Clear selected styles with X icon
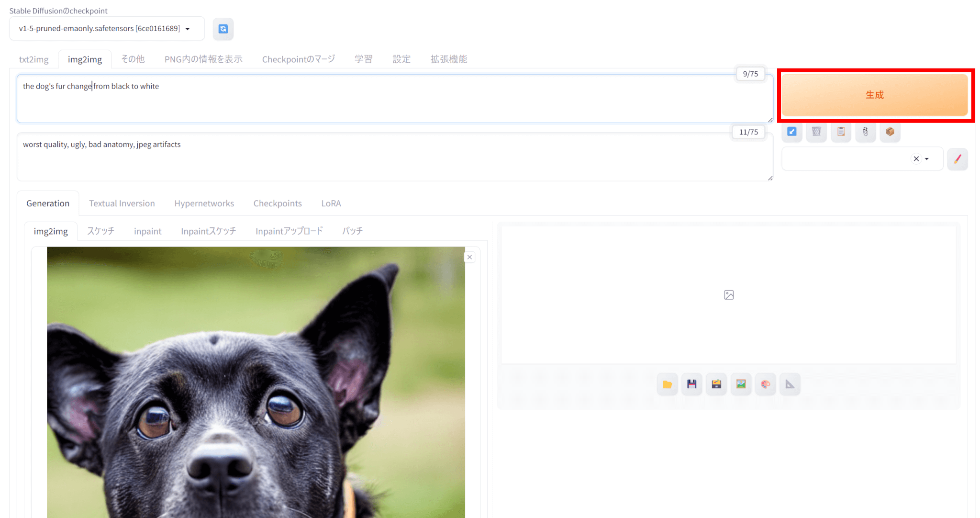 (x=916, y=159)
